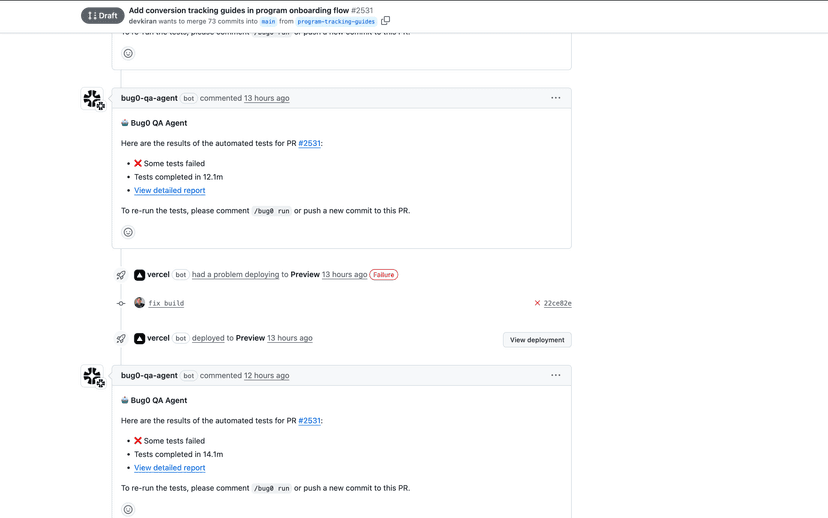828x518 pixels.
Task: Open the commit hash 22ce82e link
Action: coord(557,303)
